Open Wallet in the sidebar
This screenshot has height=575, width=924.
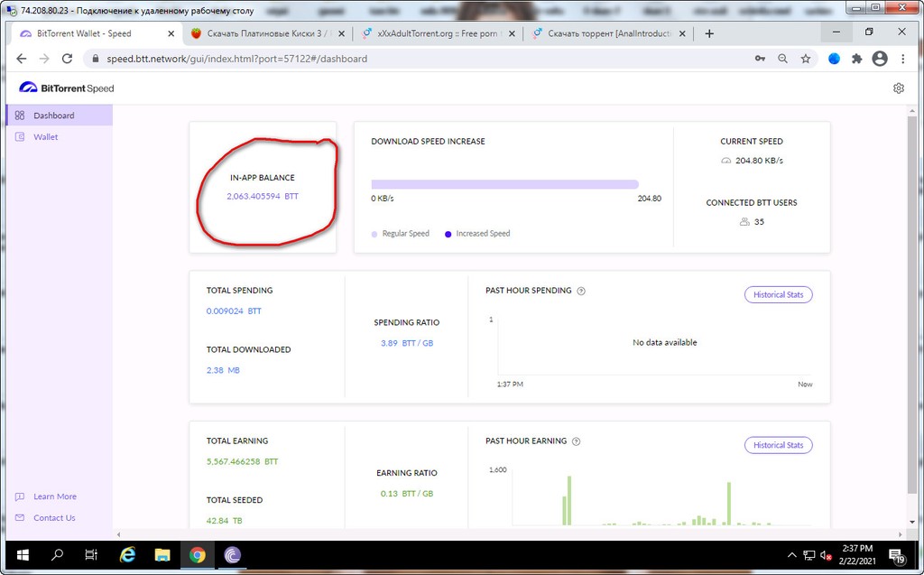45,137
